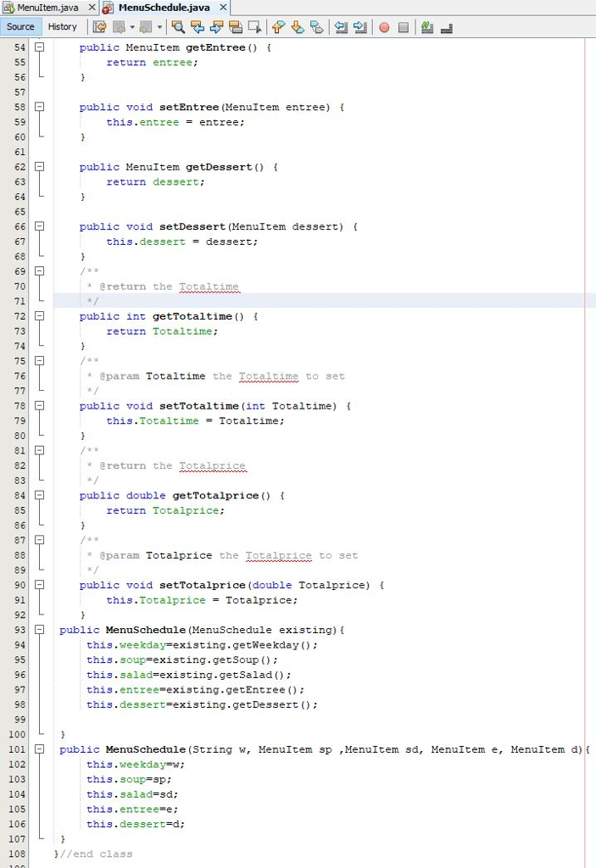Click the Comment code icon
Image resolution: width=596 pixels, height=868 pixels.
427,27
